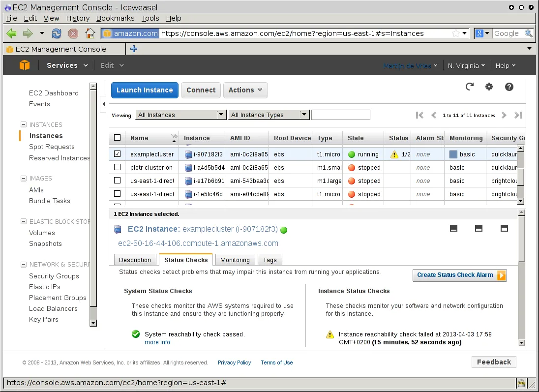Open the browser File menu
Viewport: 539px width, 392px height.
11,18
